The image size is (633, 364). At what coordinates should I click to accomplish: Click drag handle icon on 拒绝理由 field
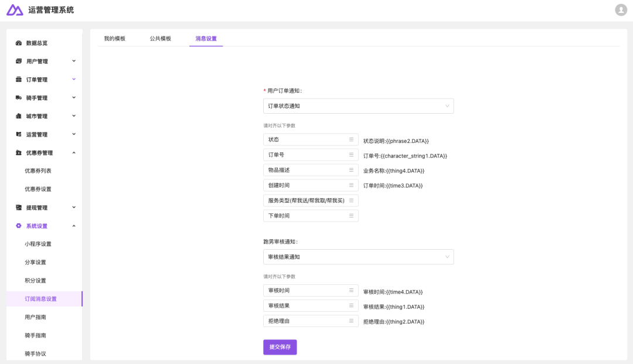(351, 321)
